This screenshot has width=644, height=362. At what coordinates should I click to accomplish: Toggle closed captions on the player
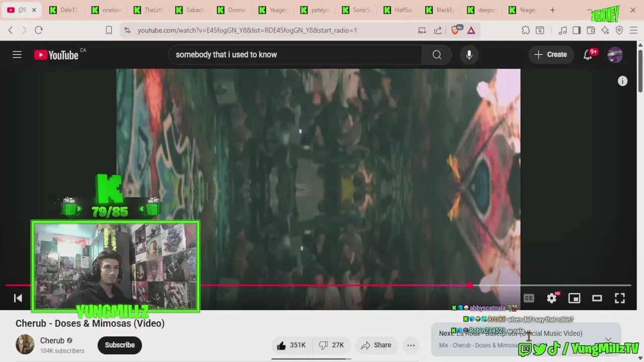[529, 298]
